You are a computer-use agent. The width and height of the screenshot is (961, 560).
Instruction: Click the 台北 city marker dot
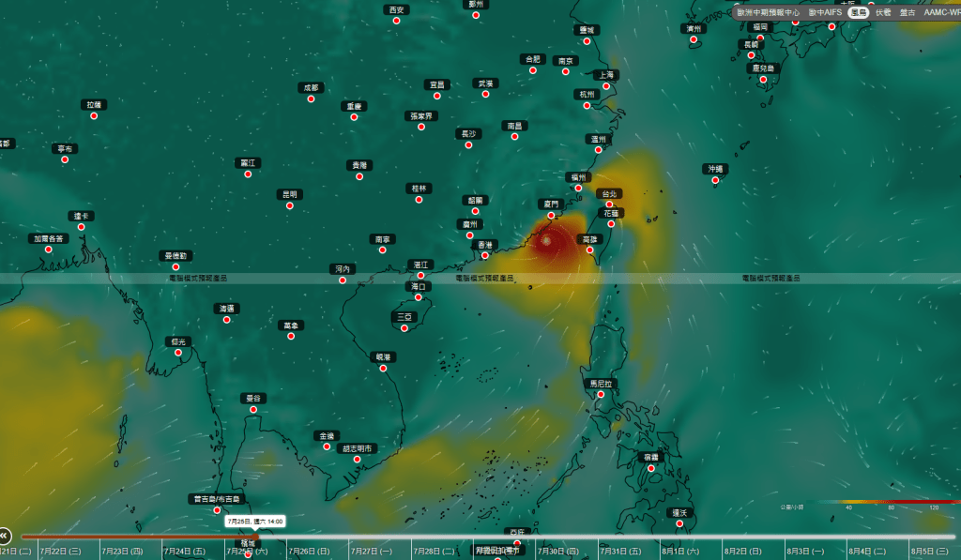609,204
